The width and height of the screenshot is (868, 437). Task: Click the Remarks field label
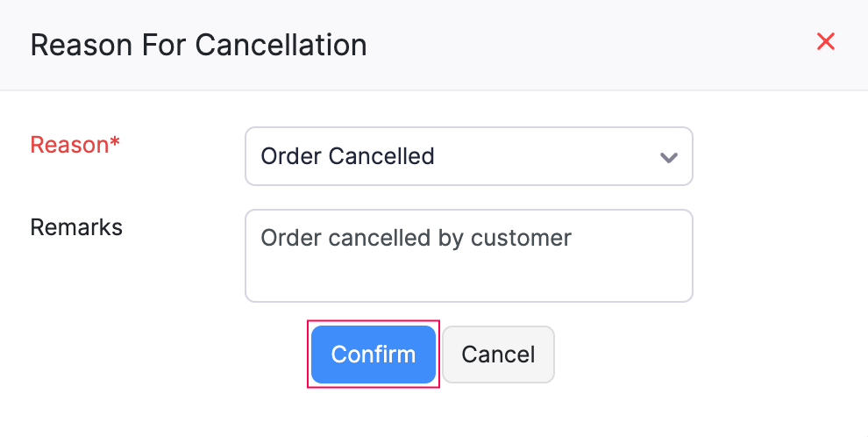pyautogui.click(x=76, y=227)
